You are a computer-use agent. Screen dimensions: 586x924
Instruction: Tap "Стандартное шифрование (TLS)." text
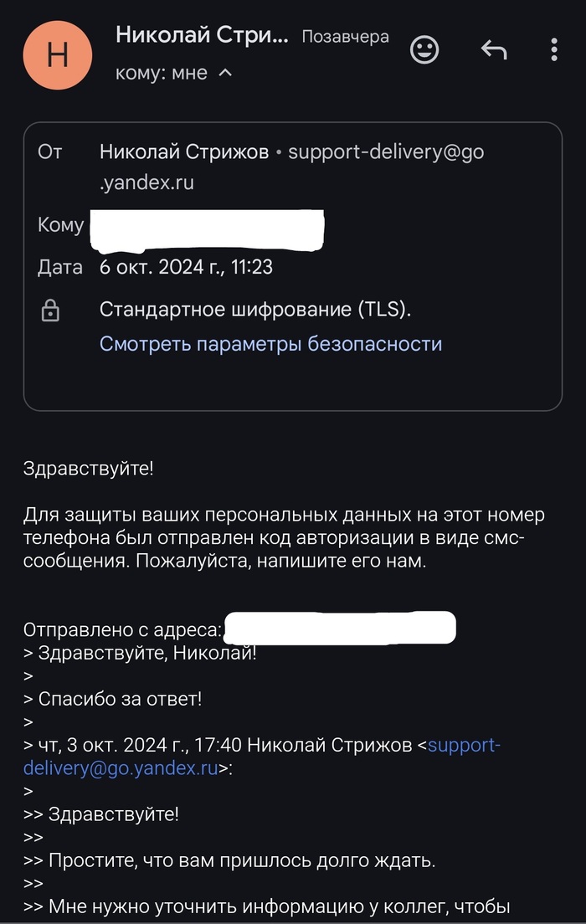point(256,310)
